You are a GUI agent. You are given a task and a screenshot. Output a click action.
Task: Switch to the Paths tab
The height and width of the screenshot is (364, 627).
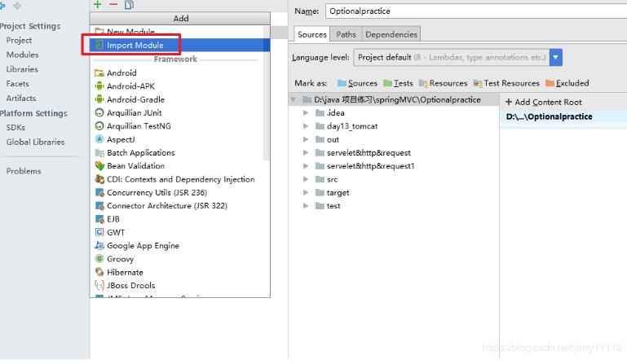point(346,34)
